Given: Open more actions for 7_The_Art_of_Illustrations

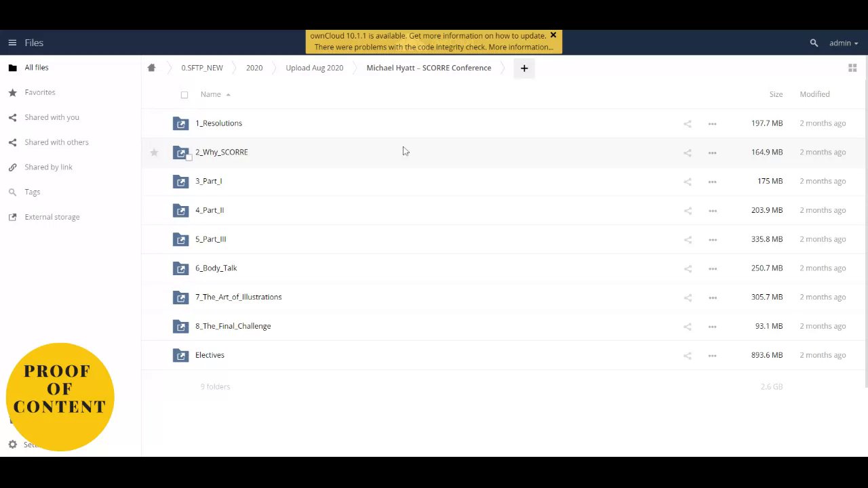Looking at the screenshot, I should pos(712,298).
